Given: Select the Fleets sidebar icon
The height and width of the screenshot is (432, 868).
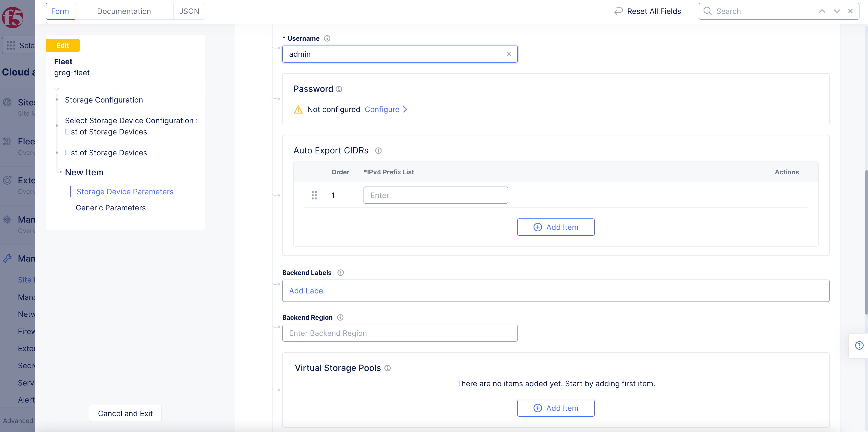Looking at the screenshot, I should [8, 141].
